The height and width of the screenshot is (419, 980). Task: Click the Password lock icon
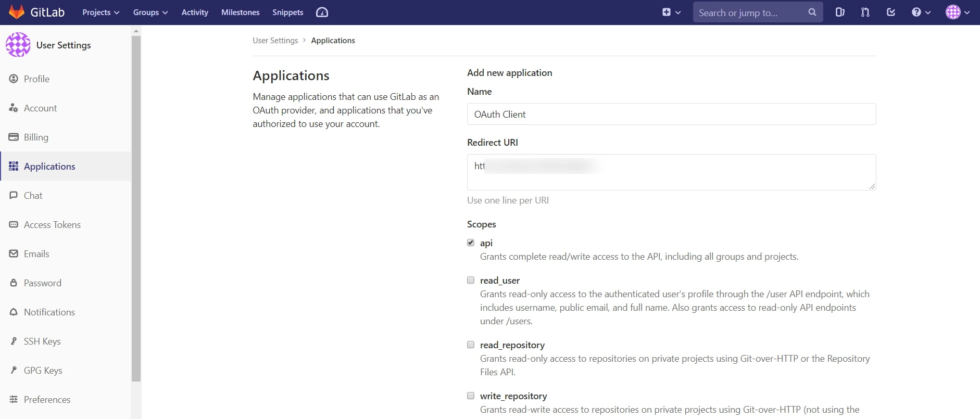coord(14,283)
